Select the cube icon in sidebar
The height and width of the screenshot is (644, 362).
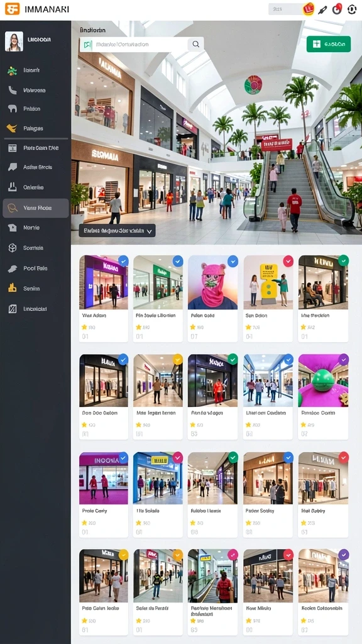[13, 248]
